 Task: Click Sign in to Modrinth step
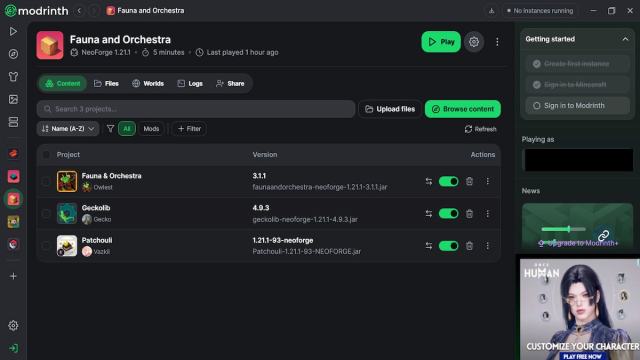tap(578, 106)
